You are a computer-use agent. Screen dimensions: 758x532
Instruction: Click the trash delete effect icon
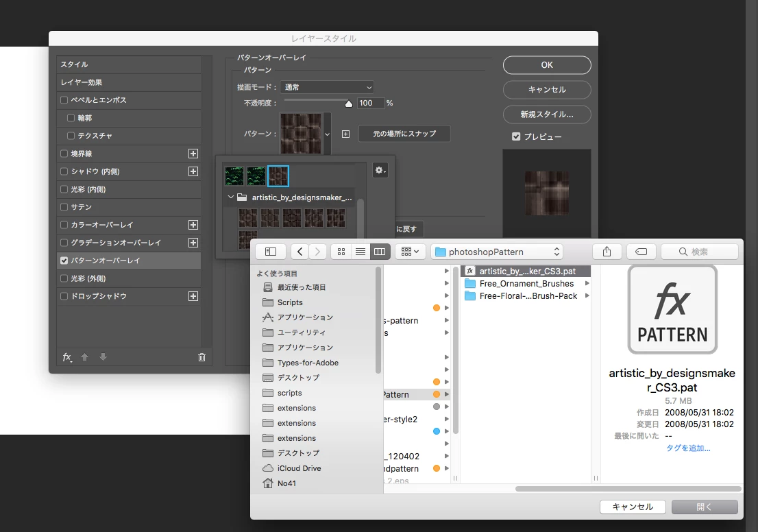pyautogui.click(x=201, y=357)
